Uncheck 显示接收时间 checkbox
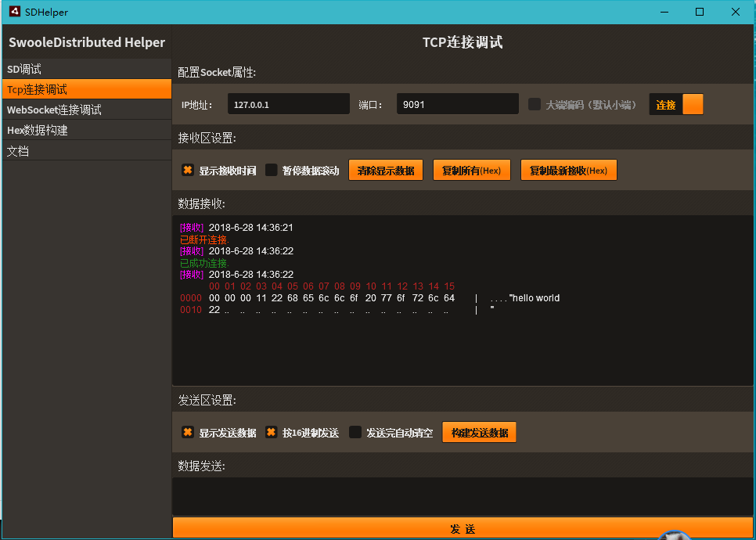The height and width of the screenshot is (540, 756). point(188,170)
